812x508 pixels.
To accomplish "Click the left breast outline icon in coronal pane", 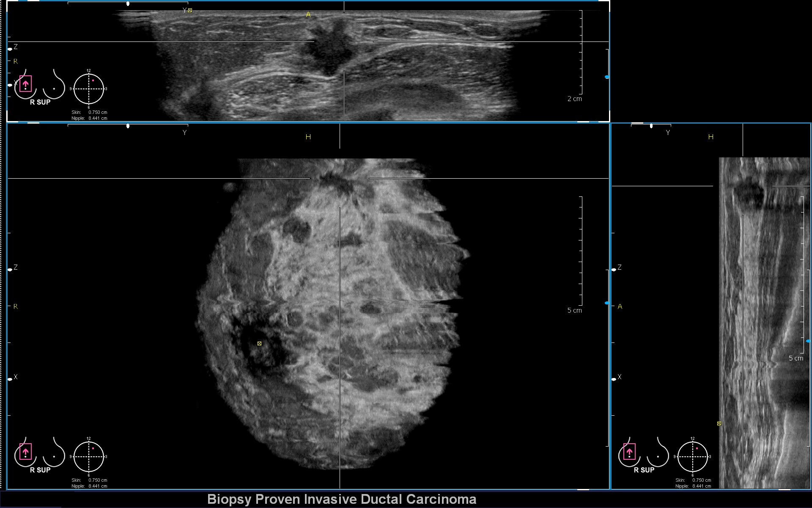I will click(x=55, y=454).
